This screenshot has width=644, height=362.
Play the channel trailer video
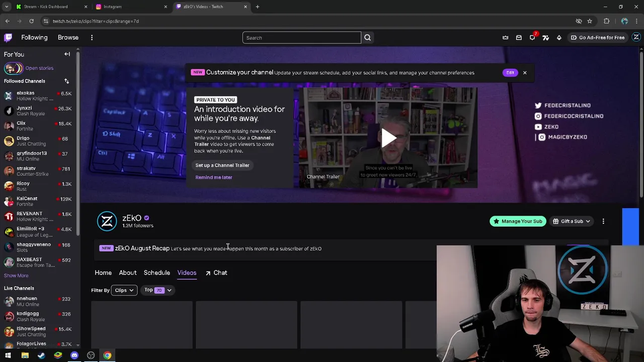(388, 138)
